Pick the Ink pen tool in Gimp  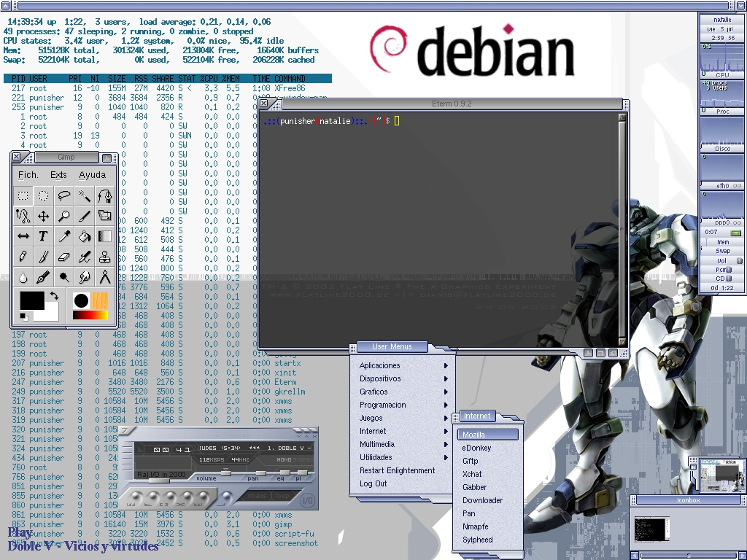[x=43, y=276]
